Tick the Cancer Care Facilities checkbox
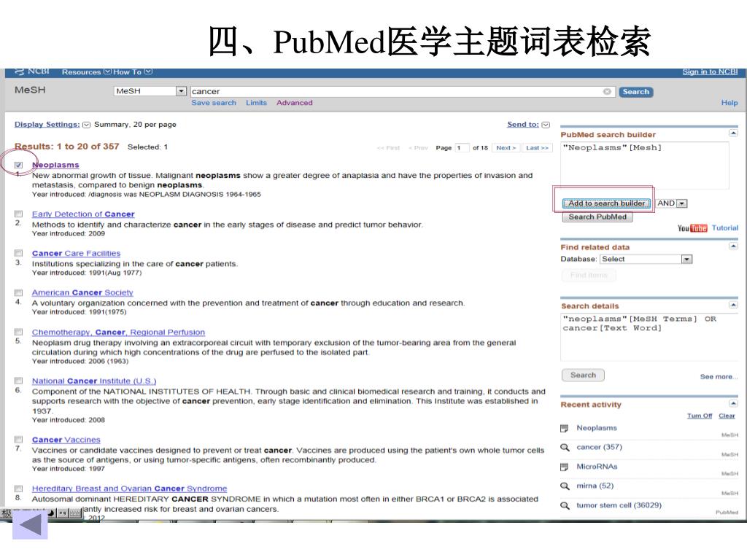Screen dimensions: 747x560 click(18, 254)
